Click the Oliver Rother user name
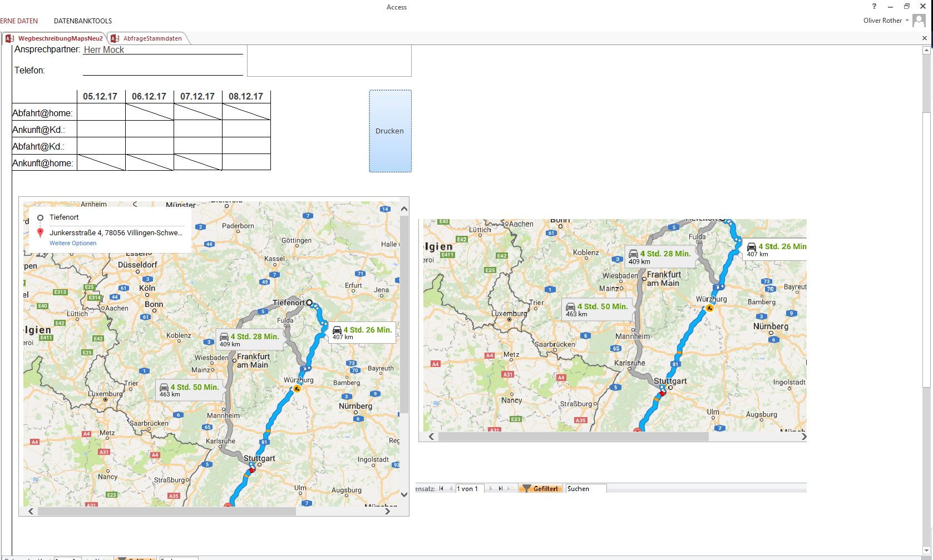Viewport: 933px width, 560px height. tap(882, 21)
